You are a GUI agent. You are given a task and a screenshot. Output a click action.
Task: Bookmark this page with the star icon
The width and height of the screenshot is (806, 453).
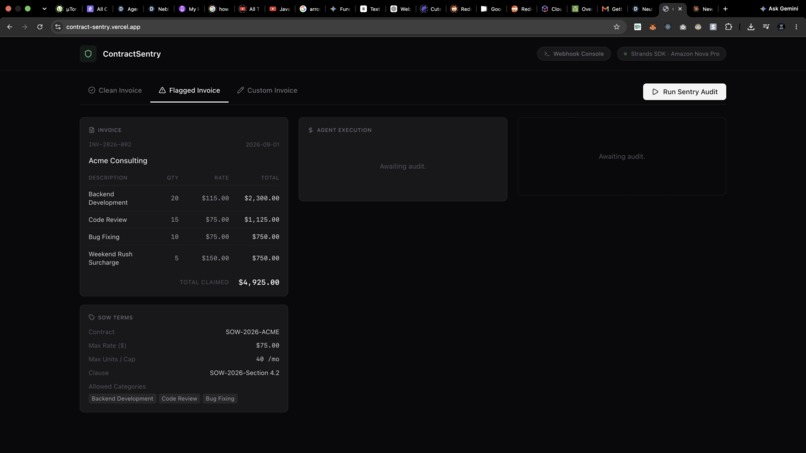click(616, 27)
